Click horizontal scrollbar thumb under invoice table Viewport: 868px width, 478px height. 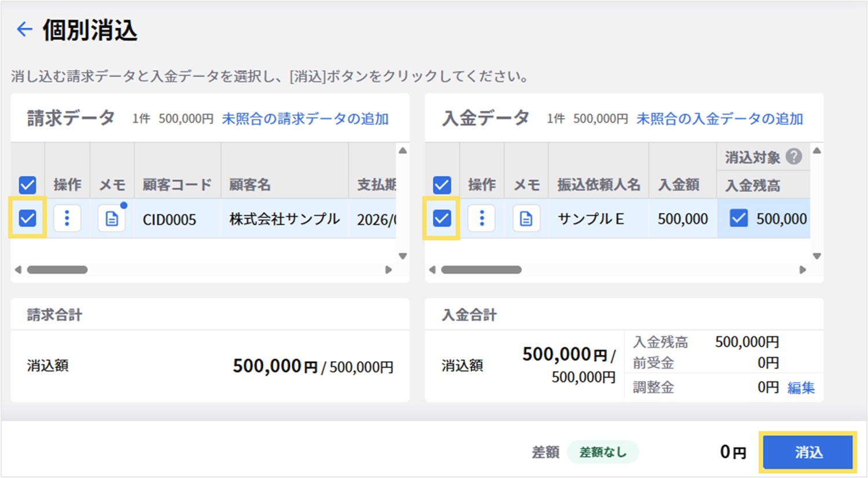click(x=57, y=270)
